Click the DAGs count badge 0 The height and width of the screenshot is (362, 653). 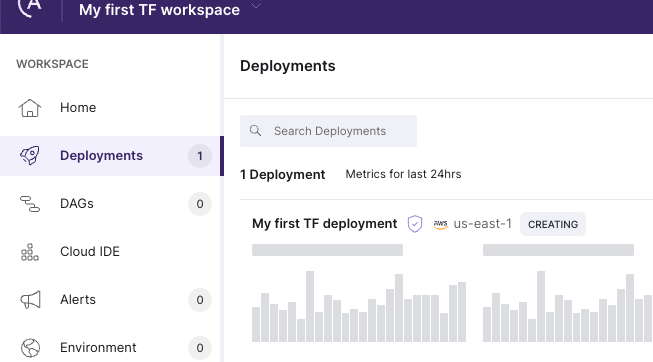pos(200,204)
